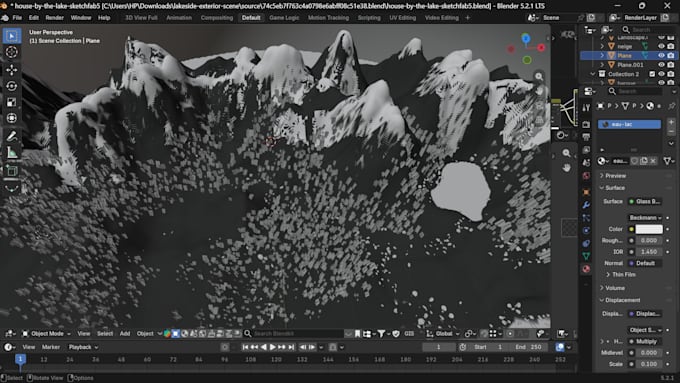Select the Measure tool
The width and height of the screenshot is (680, 383).
pos(12,152)
